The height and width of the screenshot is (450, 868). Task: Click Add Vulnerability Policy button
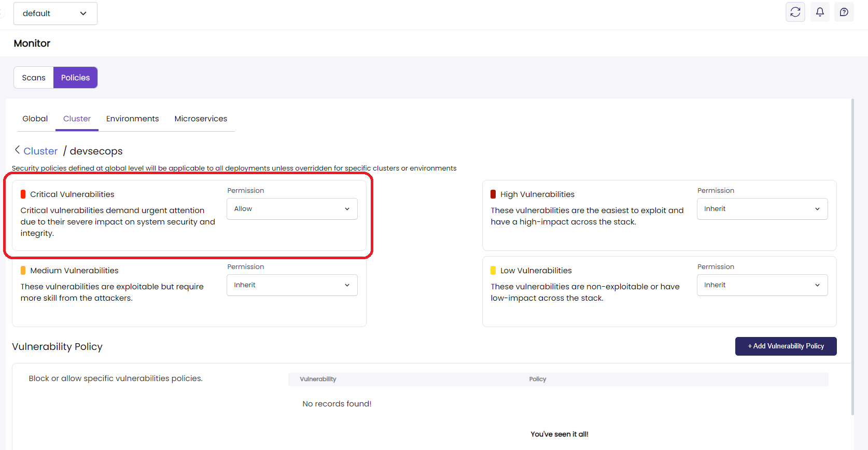pyautogui.click(x=786, y=346)
